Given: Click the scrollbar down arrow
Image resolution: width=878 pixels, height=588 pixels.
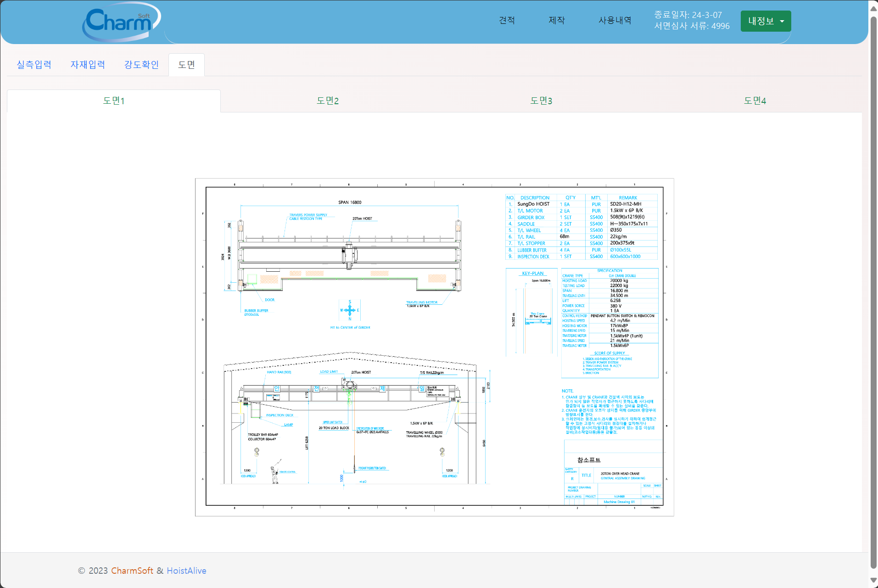Looking at the screenshot, I should tap(873, 580).
